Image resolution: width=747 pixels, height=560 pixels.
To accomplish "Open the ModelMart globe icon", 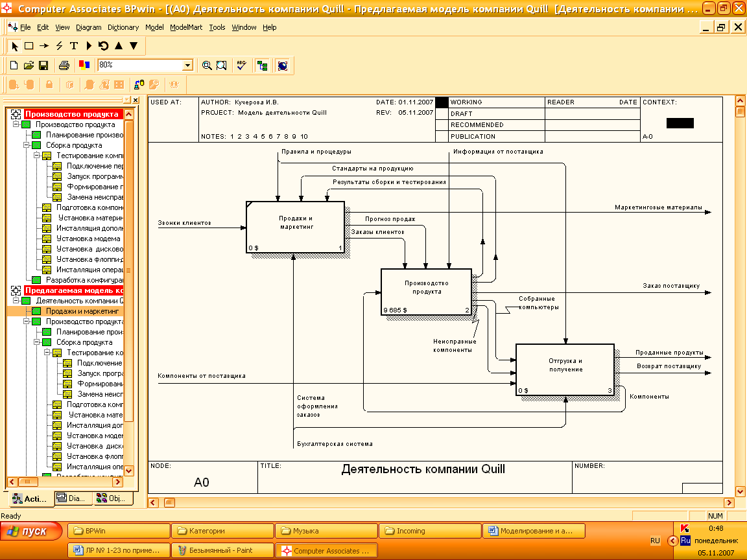I will (283, 65).
